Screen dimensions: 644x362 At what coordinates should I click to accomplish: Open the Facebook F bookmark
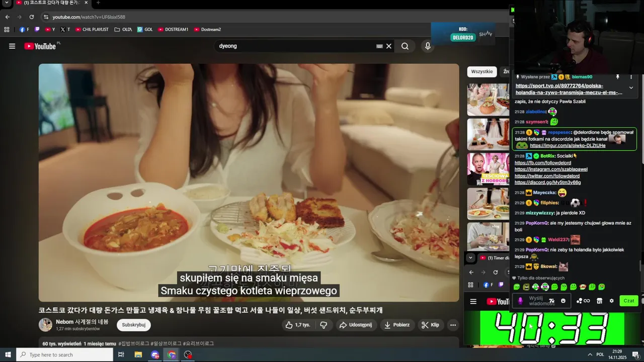click(24, 30)
